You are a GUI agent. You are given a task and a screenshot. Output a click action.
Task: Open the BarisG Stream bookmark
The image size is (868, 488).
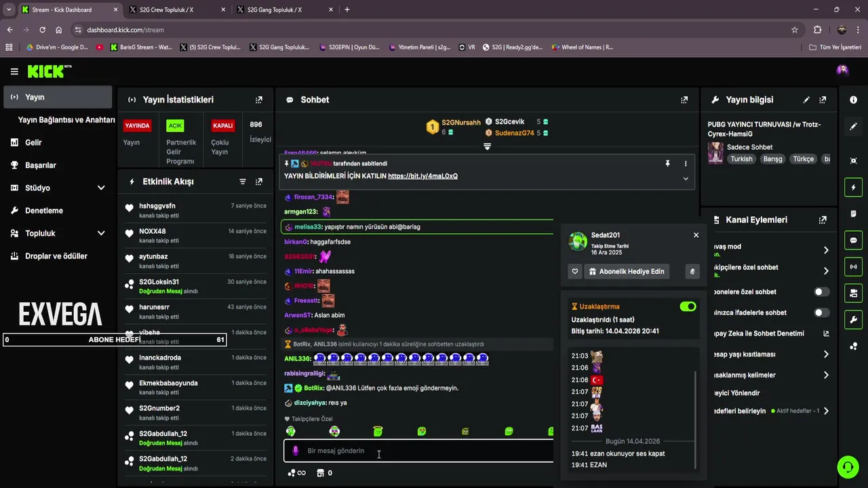click(x=140, y=47)
